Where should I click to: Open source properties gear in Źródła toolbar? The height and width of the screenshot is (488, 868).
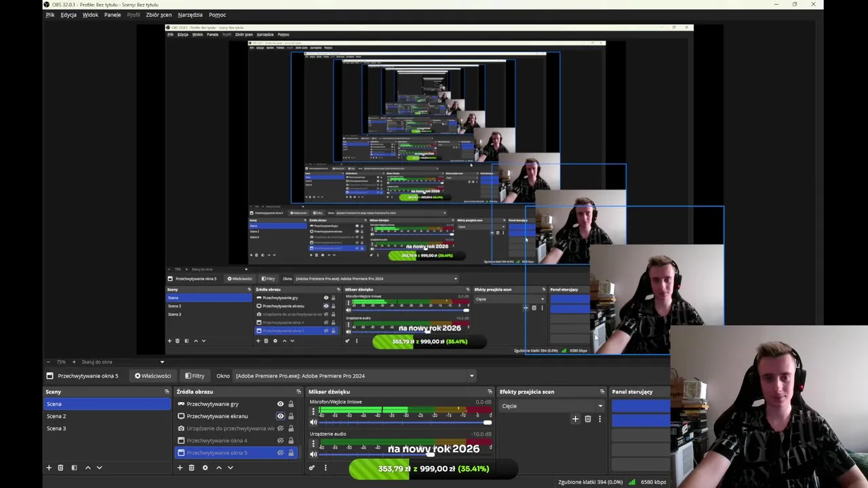click(205, 468)
